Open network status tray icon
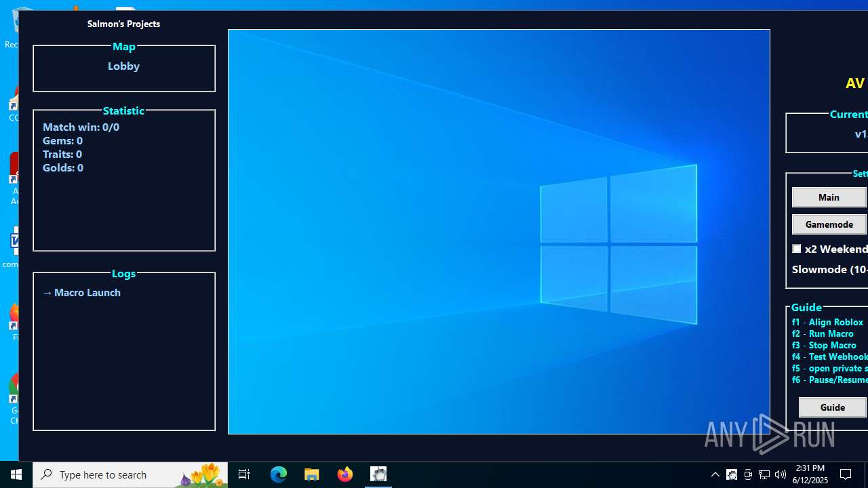This screenshot has width=868, height=488. coord(764,474)
